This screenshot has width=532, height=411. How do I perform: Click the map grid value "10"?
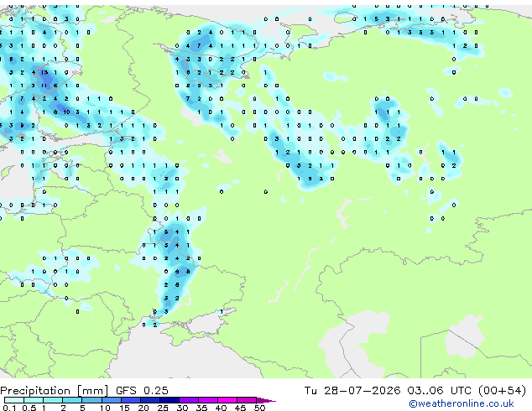[x=66, y=112]
